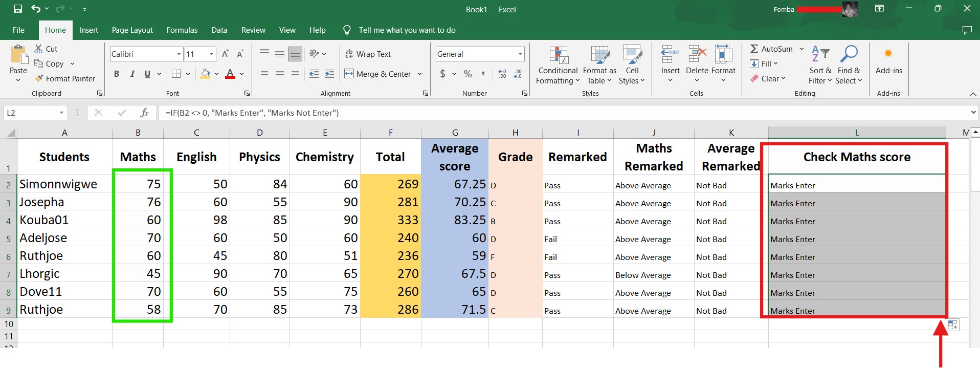Toggle Italic formatting
Image resolution: width=980 pixels, height=368 pixels.
132,74
